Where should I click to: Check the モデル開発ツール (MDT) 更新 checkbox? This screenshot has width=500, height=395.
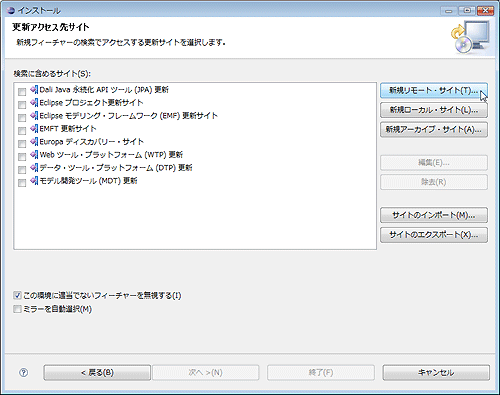(22, 183)
